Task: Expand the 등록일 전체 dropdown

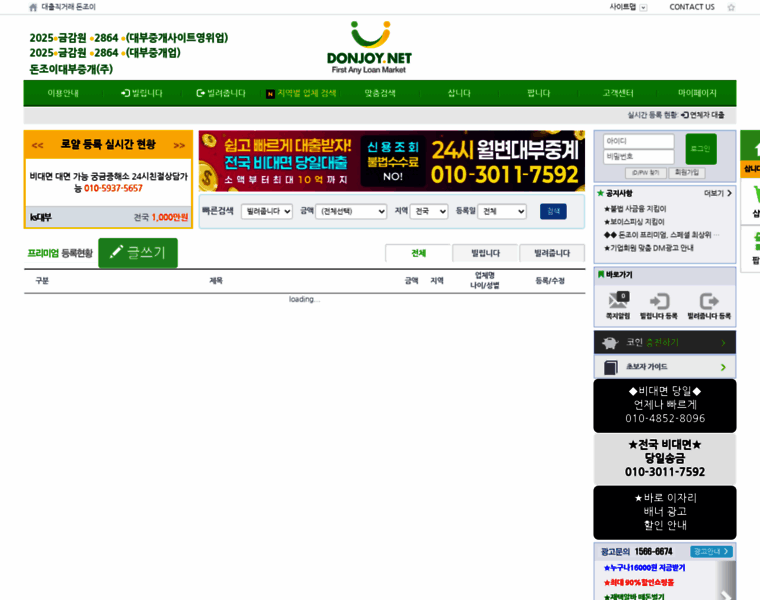Action: 502,211
